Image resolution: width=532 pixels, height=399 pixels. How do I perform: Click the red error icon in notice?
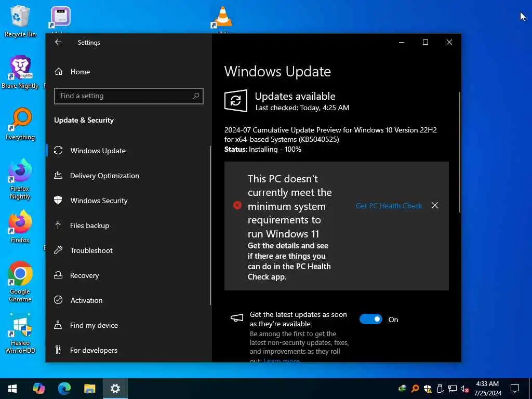tap(237, 205)
